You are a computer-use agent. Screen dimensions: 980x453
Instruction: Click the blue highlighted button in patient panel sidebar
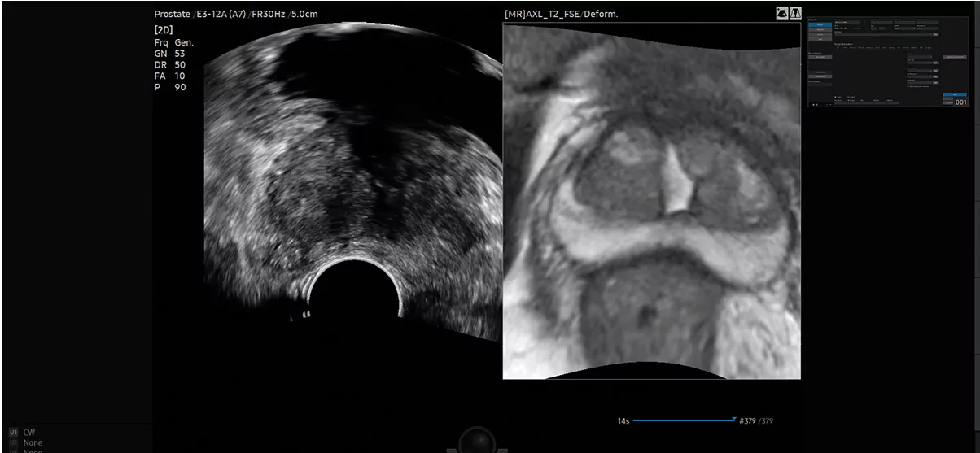(819, 26)
